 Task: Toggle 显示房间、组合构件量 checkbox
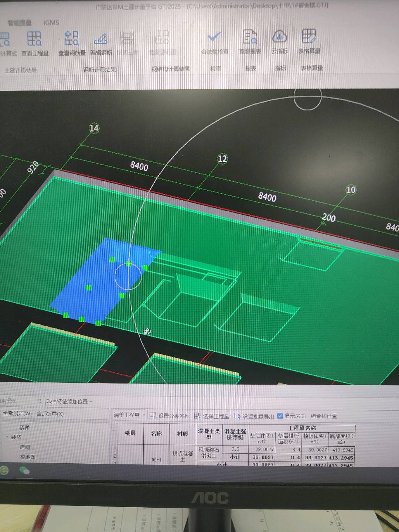280,416
